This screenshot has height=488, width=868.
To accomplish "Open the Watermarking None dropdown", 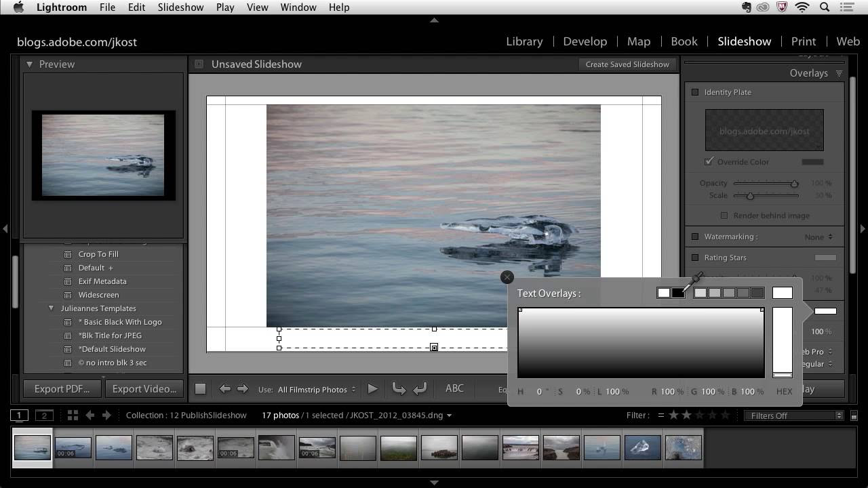I will [819, 237].
